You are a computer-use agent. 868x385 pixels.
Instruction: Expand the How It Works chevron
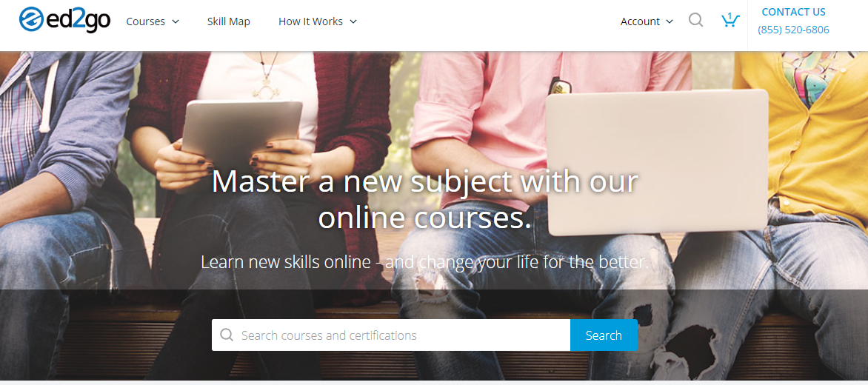pos(353,21)
